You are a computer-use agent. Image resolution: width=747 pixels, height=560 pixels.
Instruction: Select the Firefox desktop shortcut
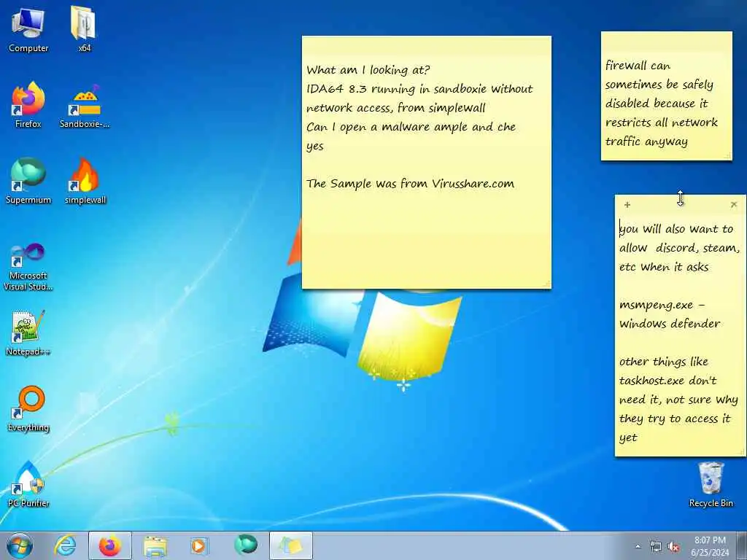pyautogui.click(x=28, y=105)
